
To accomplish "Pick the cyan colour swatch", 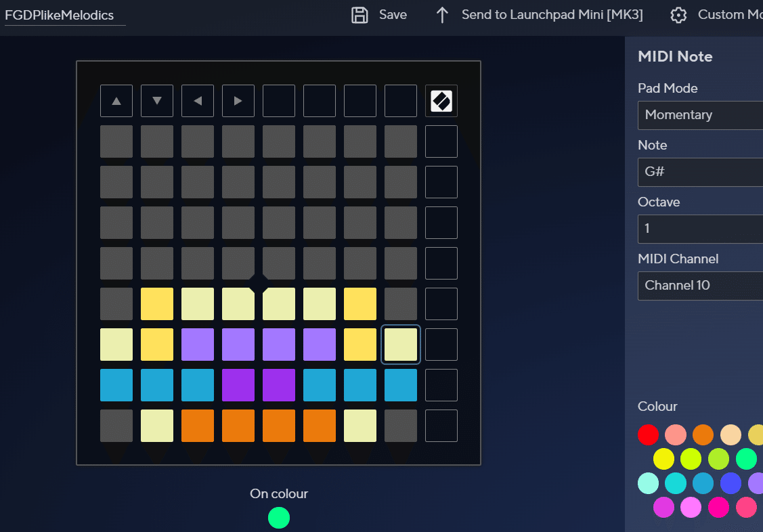I will [676, 483].
